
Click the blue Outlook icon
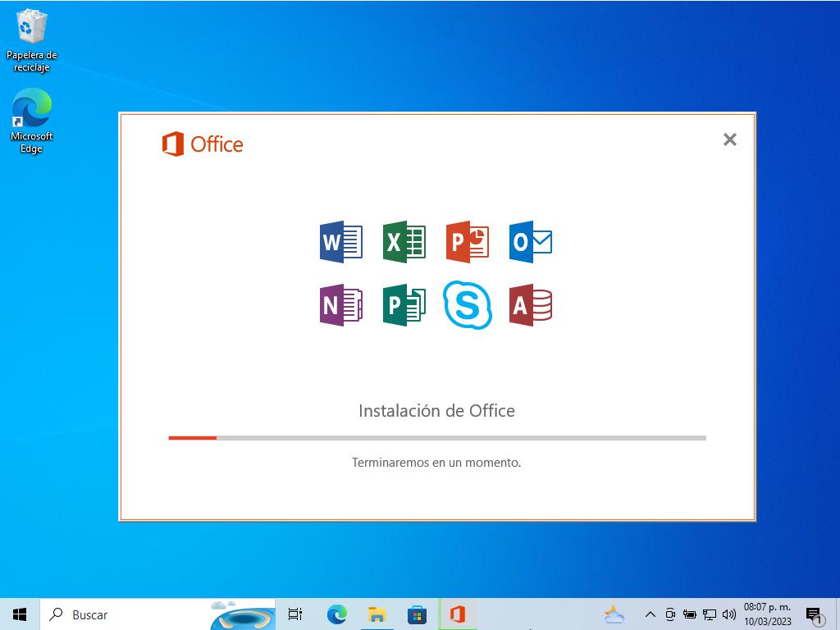tap(530, 242)
